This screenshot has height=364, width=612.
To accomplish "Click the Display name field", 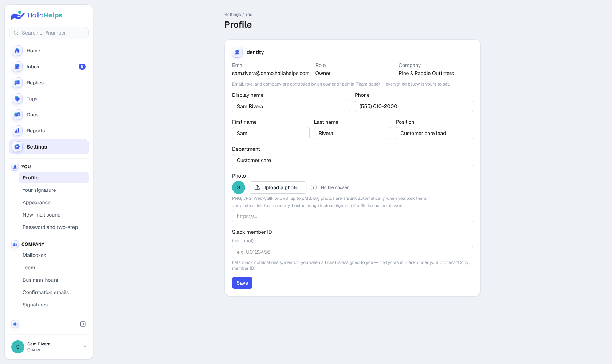I will coord(291,106).
